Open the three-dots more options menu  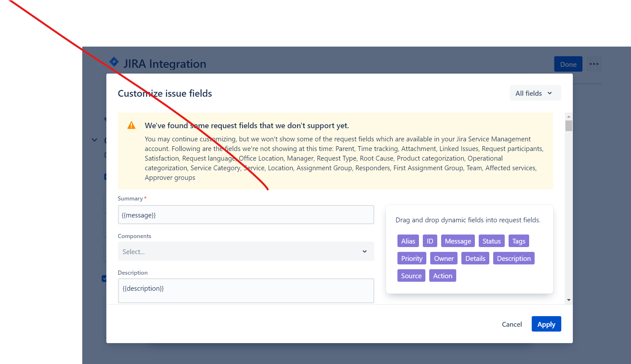[594, 64]
